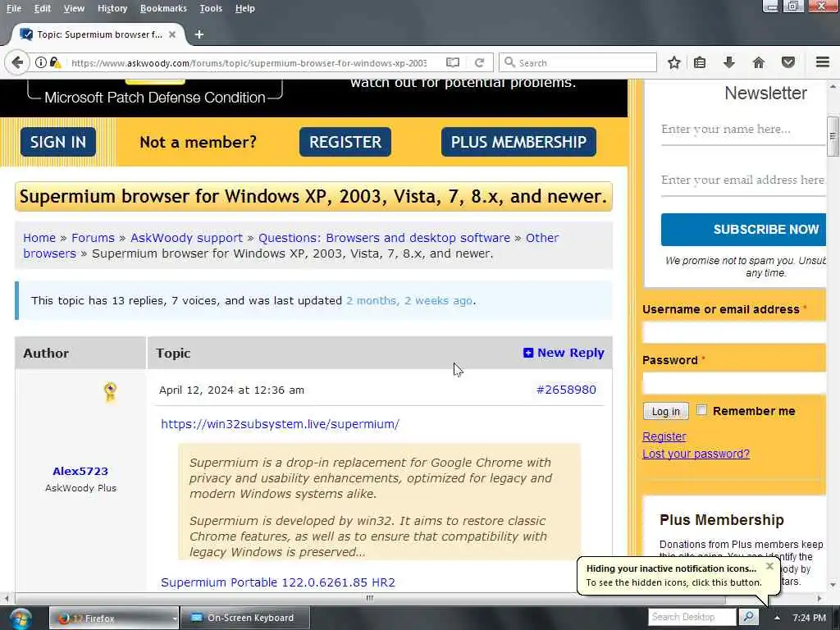Click SUBSCRIBE NOW newsletter button
Viewport: 840px width, 630px height.
click(743, 230)
